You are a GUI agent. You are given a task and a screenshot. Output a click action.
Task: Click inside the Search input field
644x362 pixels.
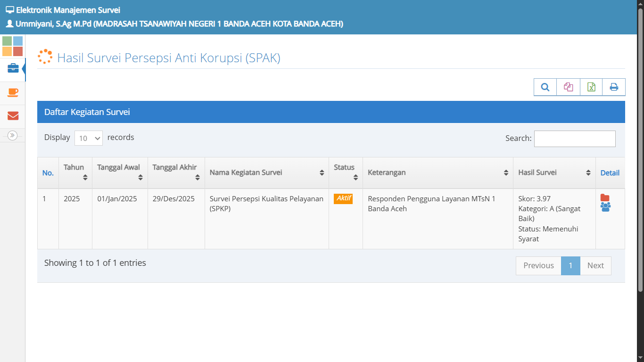click(574, 139)
